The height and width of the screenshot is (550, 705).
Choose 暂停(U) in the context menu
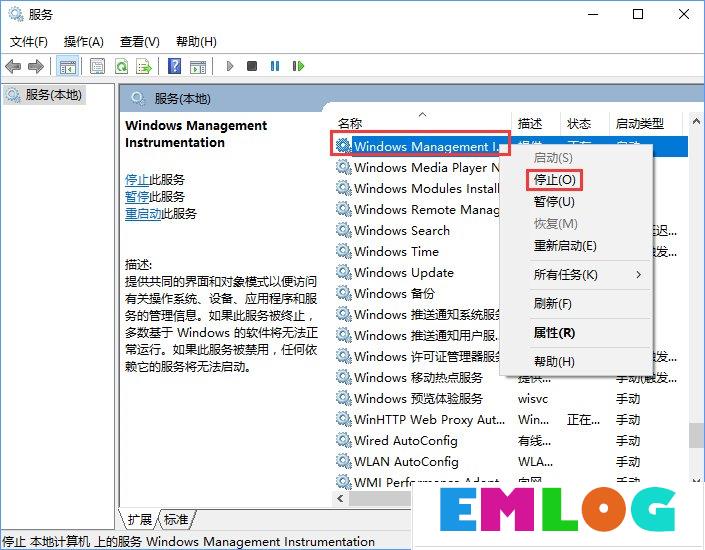[x=554, y=201]
